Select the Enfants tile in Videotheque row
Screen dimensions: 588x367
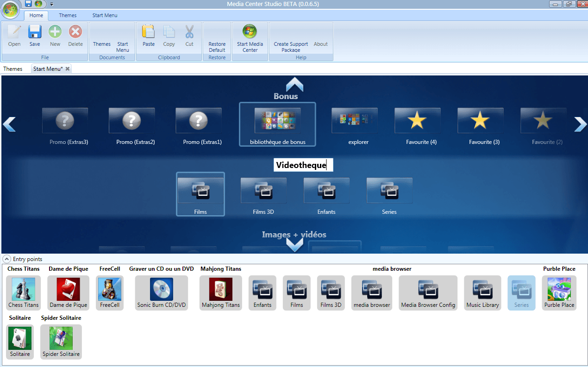pos(326,196)
